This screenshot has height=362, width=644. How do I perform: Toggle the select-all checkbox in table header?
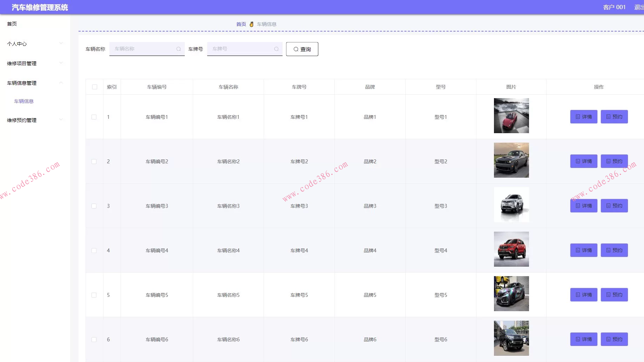coord(95,87)
